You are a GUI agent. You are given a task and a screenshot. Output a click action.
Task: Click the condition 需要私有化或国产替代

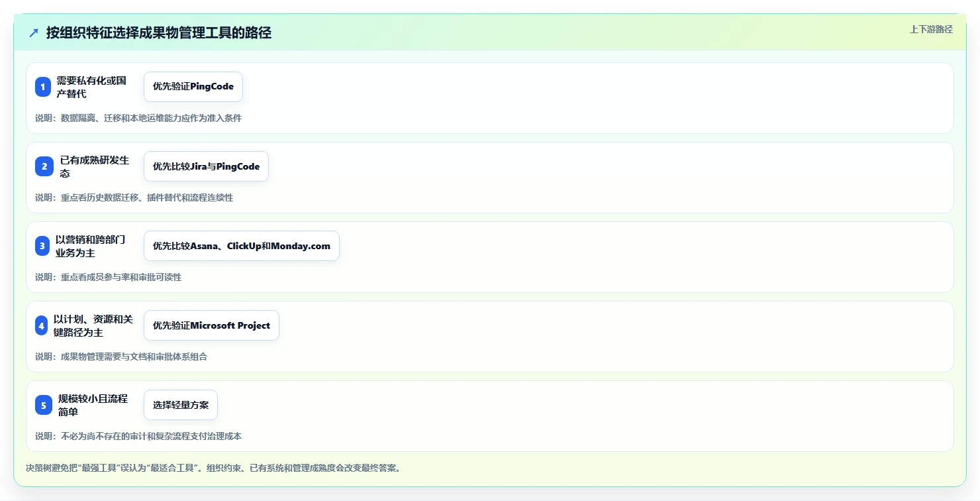pos(91,87)
